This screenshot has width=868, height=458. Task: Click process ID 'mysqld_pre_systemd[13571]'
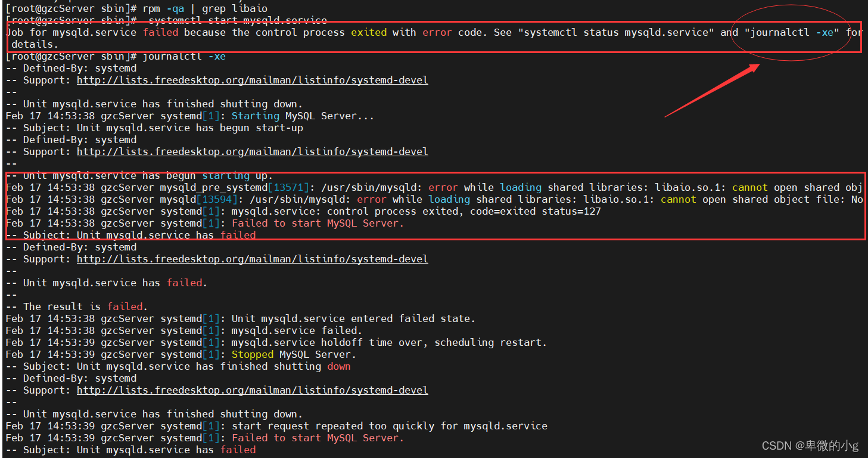coord(235,187)
